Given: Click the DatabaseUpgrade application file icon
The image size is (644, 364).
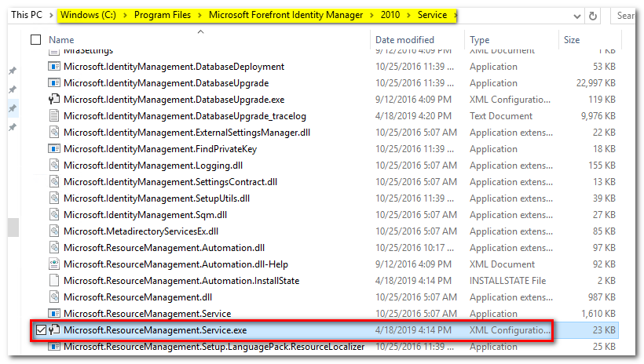Looking at the screenshot, I should (x=54, y=83).
